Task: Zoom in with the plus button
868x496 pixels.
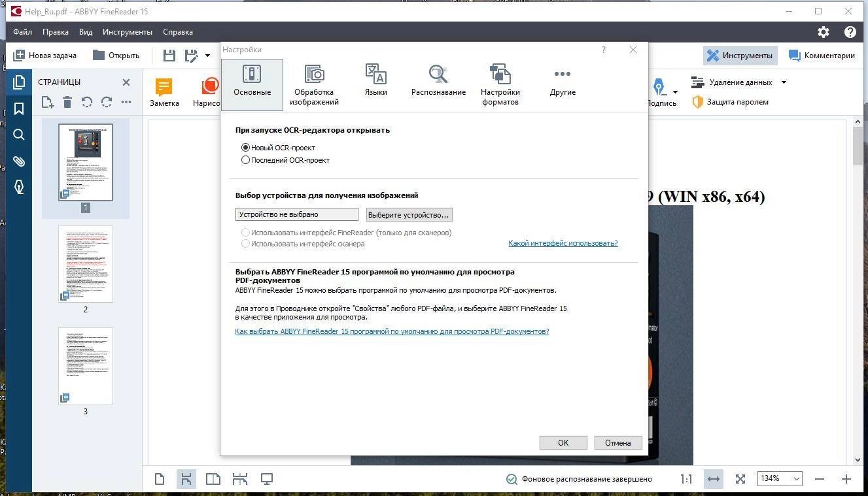Action: click(846, 479)
